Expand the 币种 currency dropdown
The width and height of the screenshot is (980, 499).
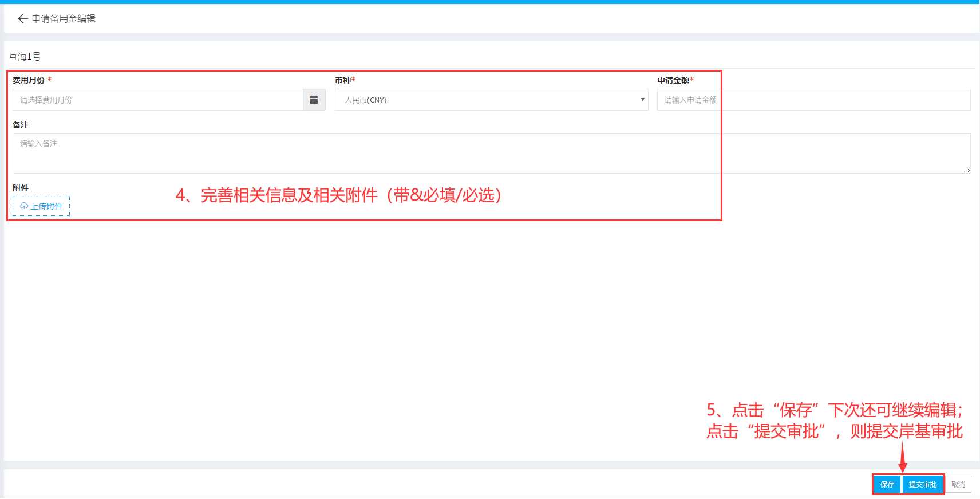click(491, 100)
